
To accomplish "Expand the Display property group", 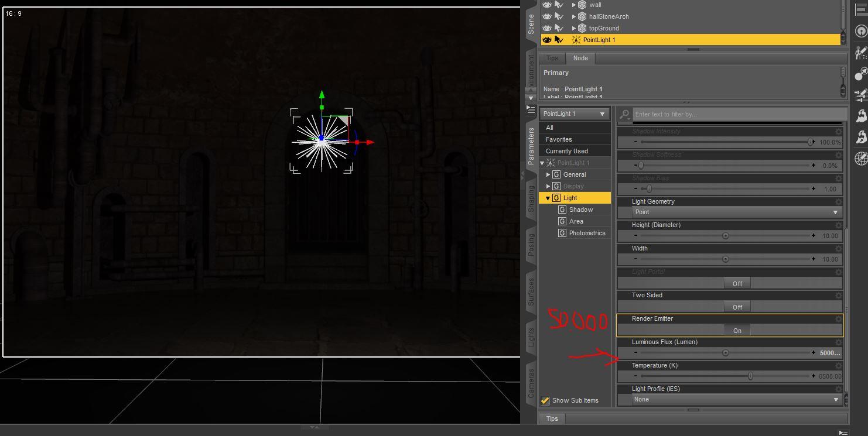I will coord(548,186).
